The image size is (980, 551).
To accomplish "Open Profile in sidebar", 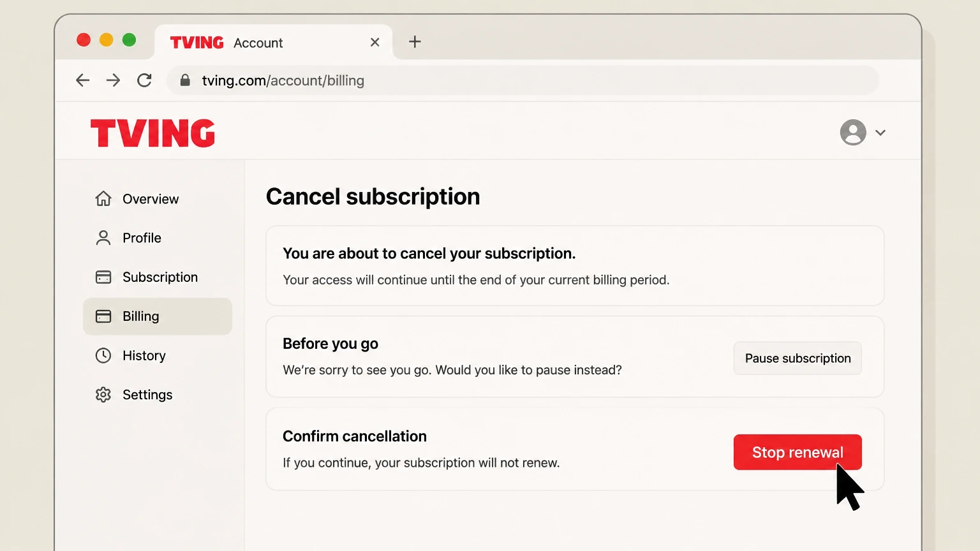I will coord(158,238).
